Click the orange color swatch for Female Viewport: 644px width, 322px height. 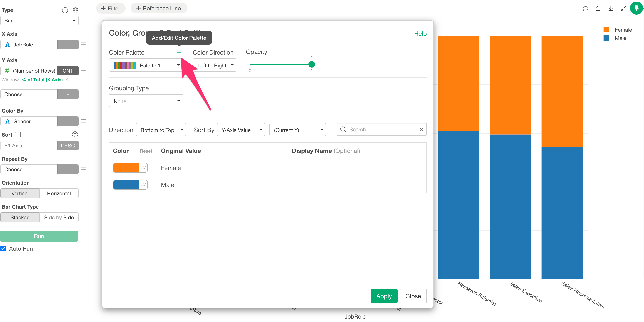tap(126, 168)
